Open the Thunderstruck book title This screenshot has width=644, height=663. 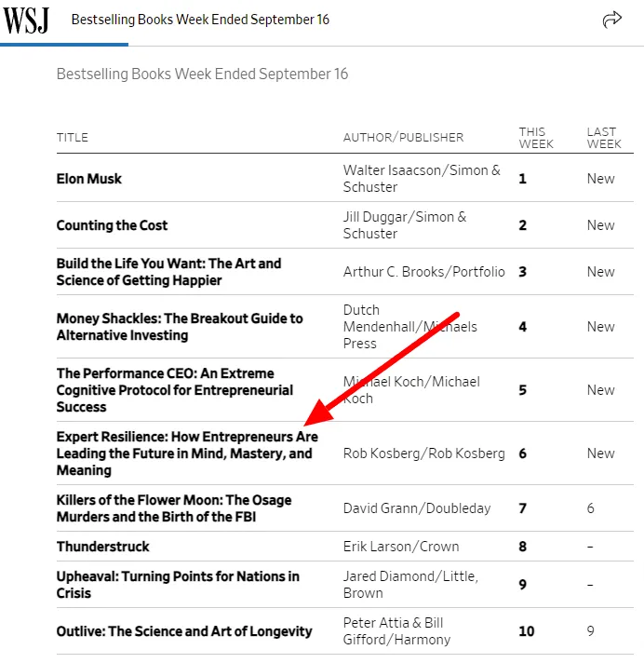(x=103, y=547)
